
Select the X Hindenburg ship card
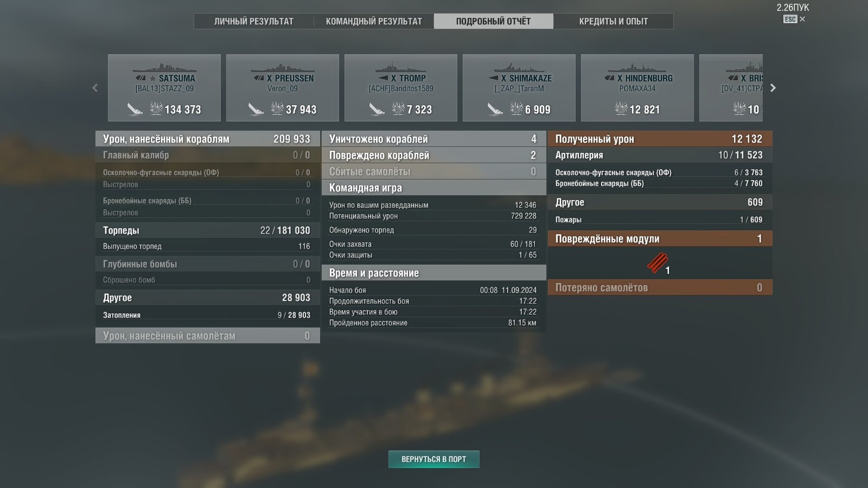click(x=637, y=88)
